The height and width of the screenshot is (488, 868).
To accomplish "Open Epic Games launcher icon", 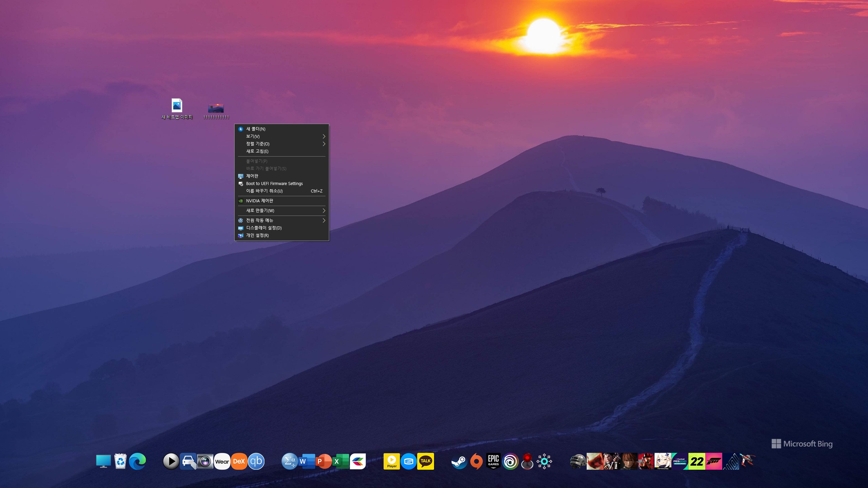I will (x=493, y=461).
